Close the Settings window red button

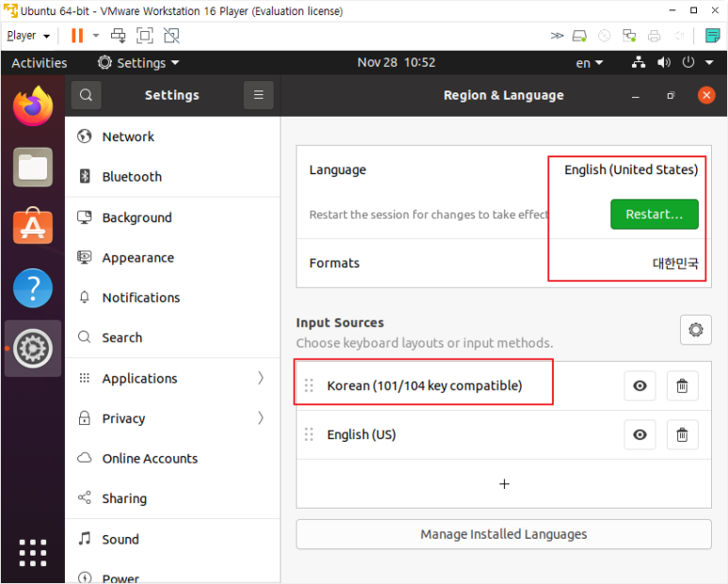click(x=706, y=95)
